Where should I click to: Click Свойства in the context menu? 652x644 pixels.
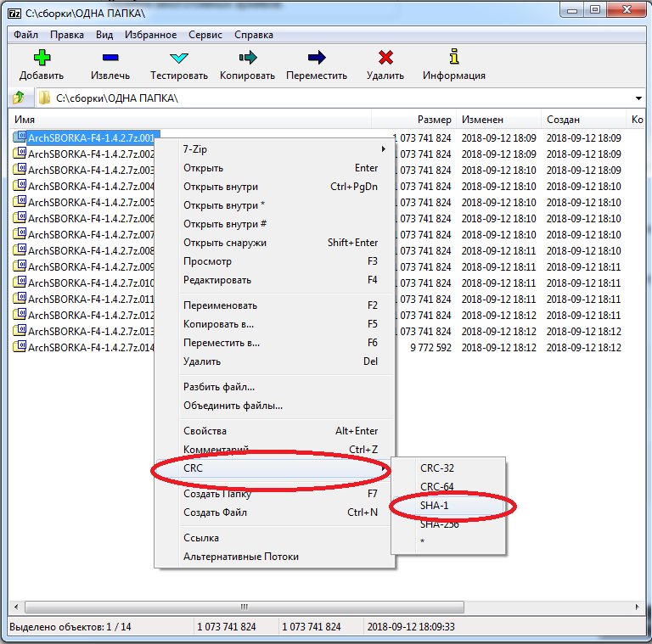pos(205,431)
